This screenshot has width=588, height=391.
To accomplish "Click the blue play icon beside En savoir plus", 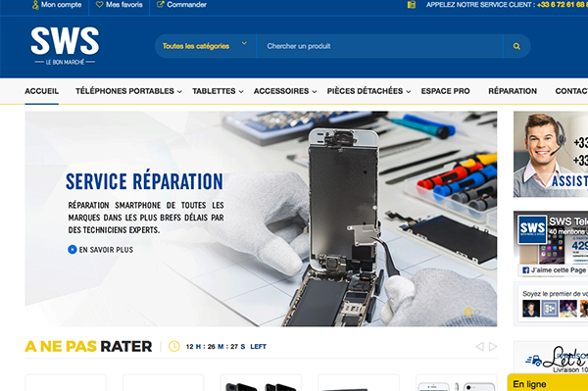I will (73, 249).
